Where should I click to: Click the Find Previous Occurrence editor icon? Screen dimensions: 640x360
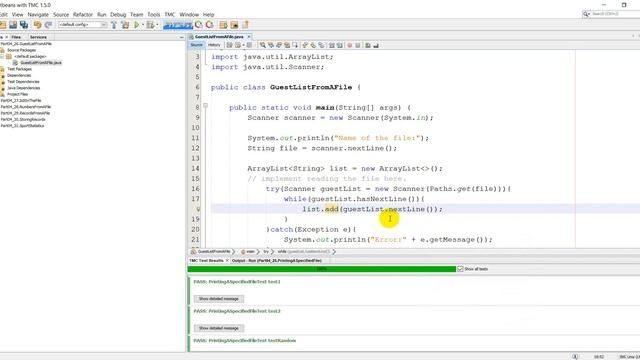point(271,45)
